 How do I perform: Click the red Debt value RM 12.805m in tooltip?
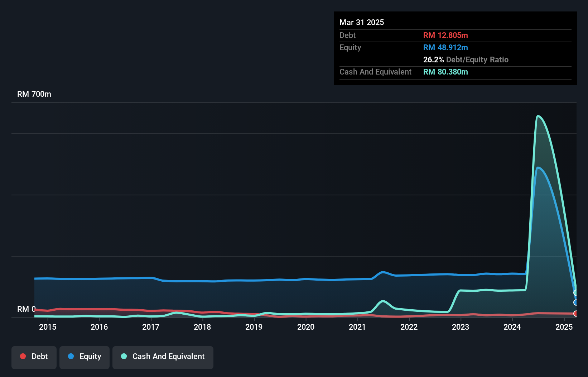[445, 35]
